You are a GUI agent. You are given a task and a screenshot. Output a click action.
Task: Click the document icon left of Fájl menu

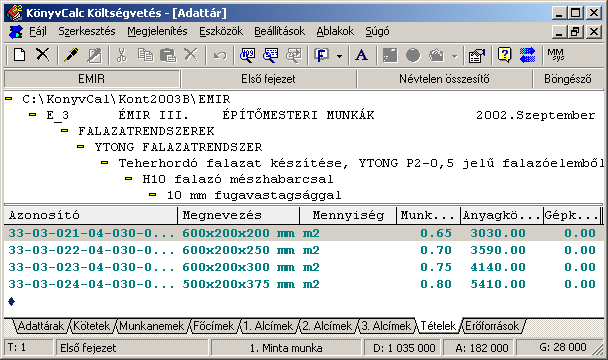16,31
